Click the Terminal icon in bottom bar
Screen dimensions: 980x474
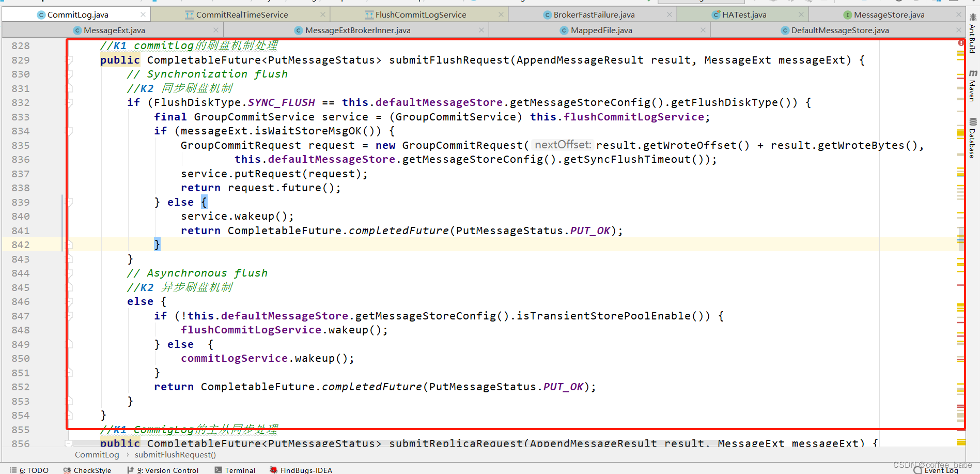point(219,470)
